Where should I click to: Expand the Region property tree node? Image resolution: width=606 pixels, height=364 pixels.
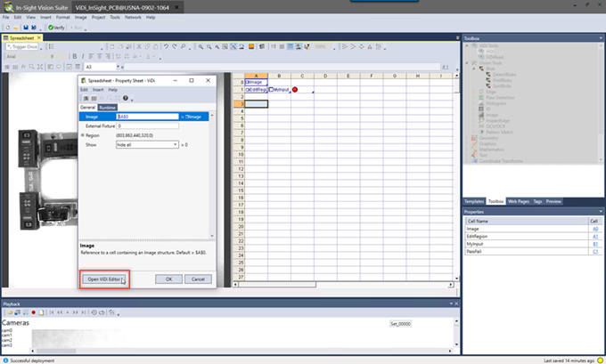click(x=82, y=134)
